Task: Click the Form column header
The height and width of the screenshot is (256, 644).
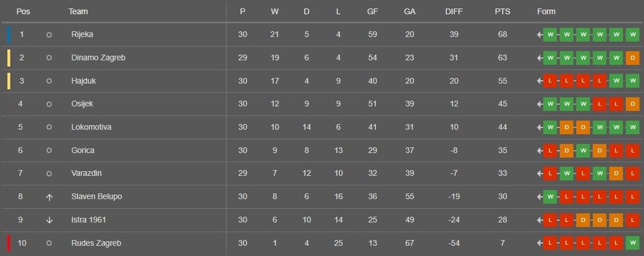Action: (x=546, y=12)
